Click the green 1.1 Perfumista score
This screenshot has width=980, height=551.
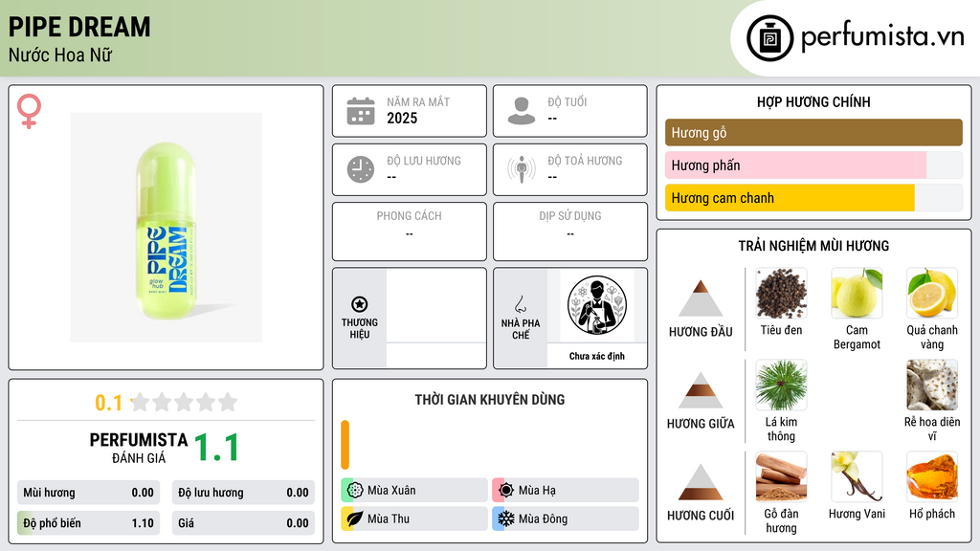[x=216, y=448]
